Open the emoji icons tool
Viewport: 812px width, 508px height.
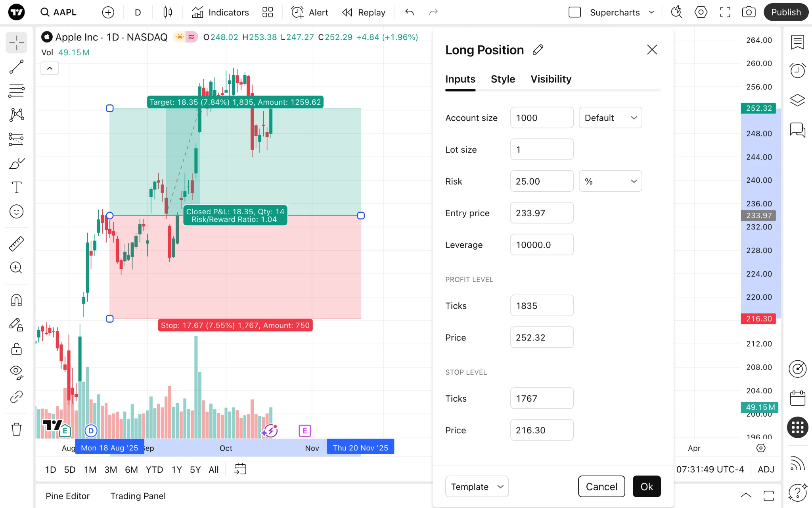(16, 212)
